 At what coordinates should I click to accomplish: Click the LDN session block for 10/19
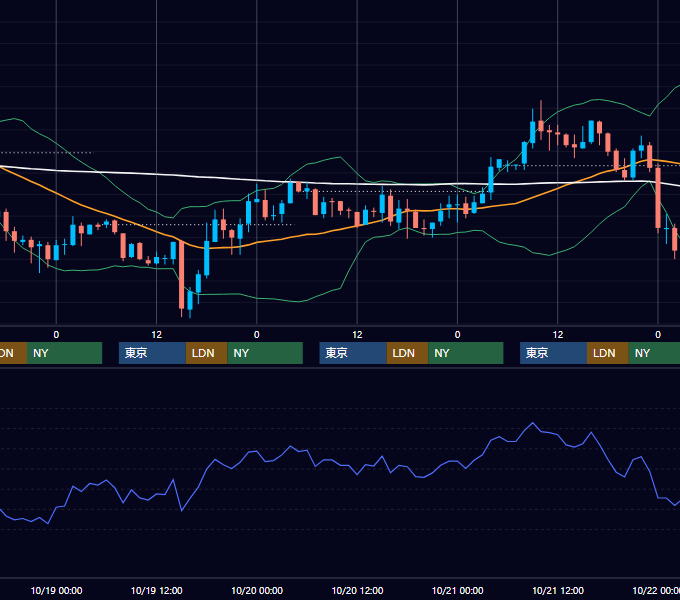pyautogui.click(x=206, y=353)
